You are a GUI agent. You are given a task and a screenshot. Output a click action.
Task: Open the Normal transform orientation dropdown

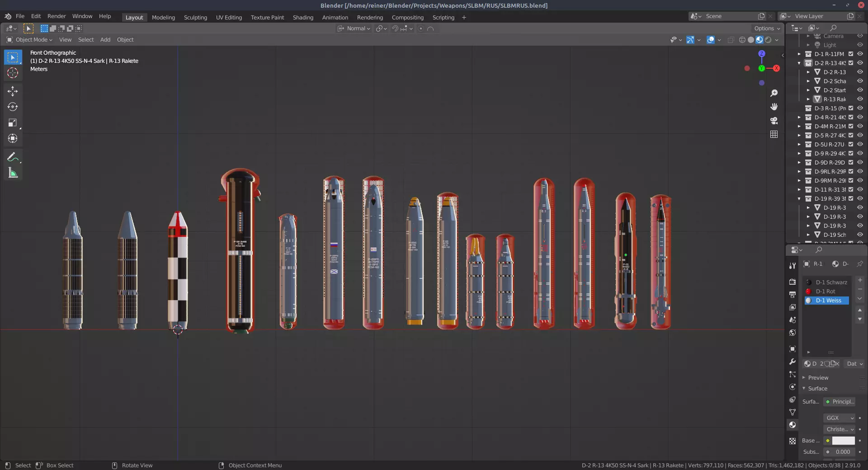pyautogui.click(x=354, y=28)
